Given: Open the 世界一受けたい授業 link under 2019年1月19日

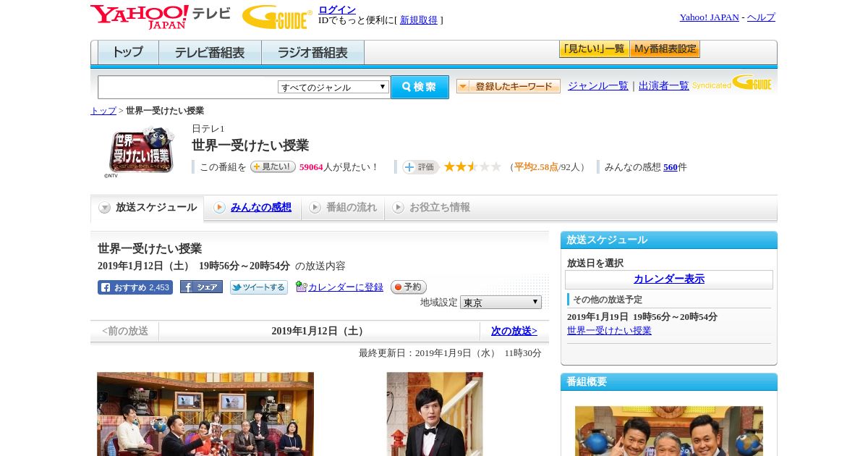Looking at the screenshot, I should (x=609, y=331).
